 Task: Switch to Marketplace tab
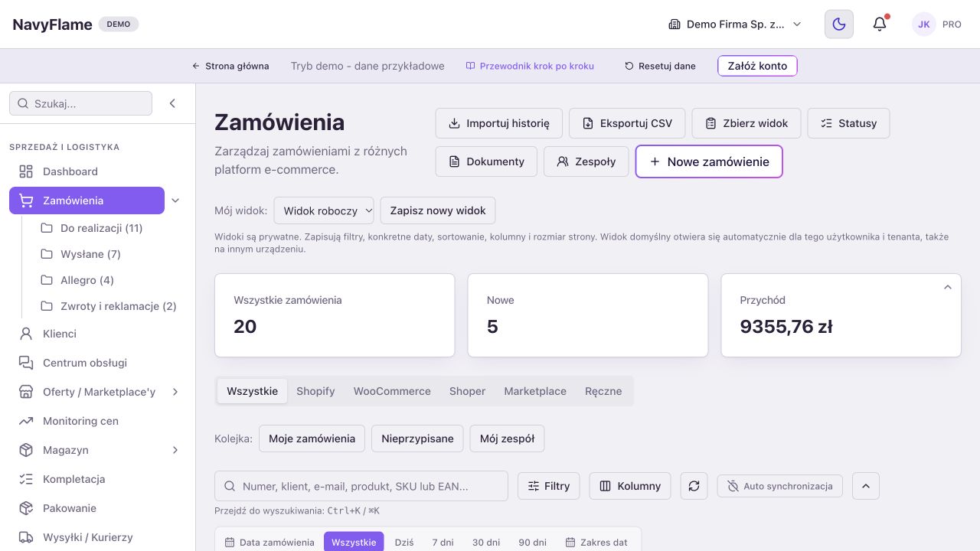coord(535,391)
